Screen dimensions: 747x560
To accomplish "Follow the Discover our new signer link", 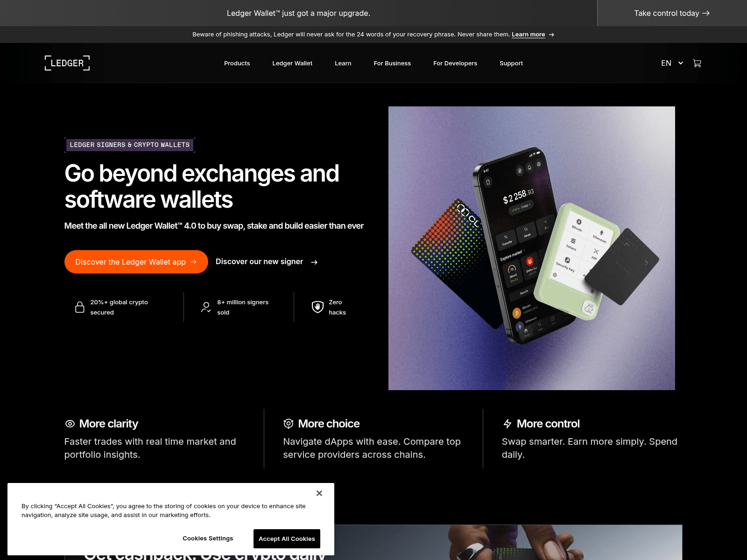I will pos(267,262).
